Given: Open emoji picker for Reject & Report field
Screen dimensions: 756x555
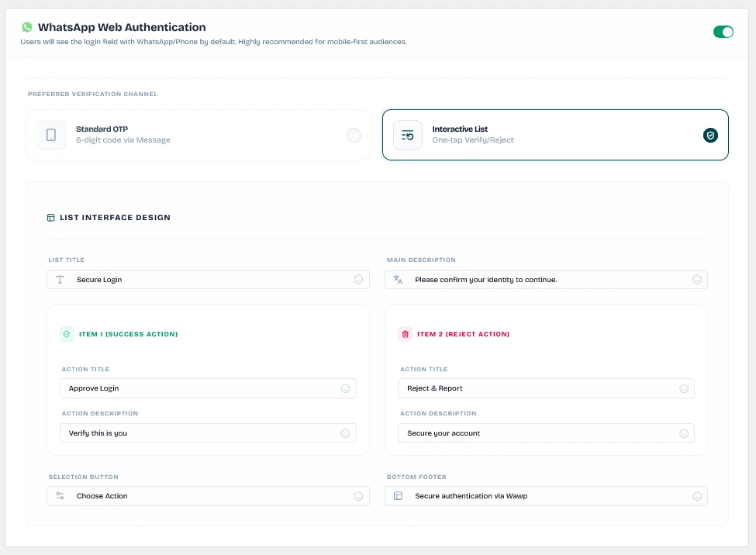Looking at the screenshot, I should [684, 388].
